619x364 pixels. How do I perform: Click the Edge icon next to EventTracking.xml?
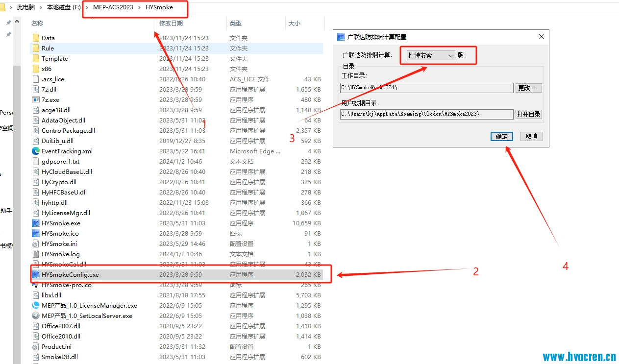click(x=35, y=151)
